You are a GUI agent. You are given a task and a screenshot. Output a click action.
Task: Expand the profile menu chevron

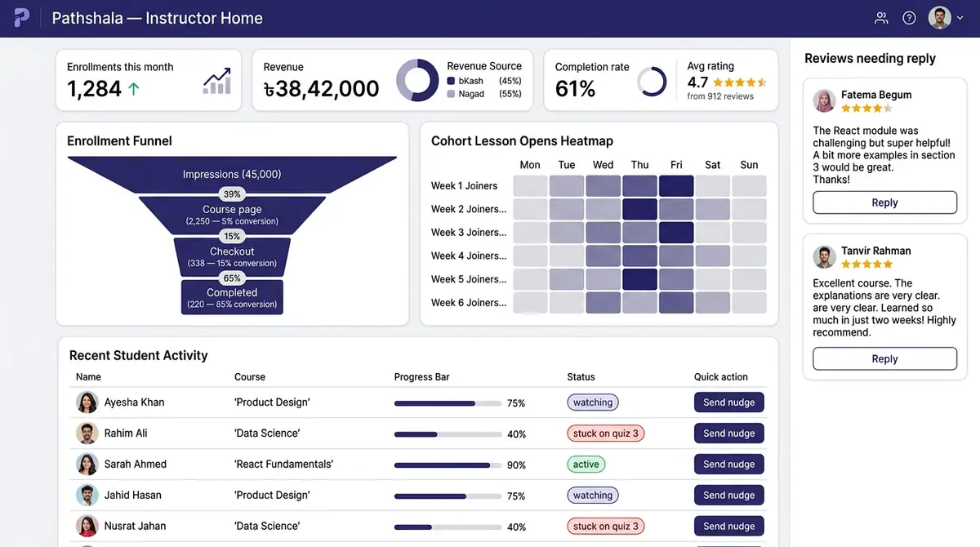coord(960,18)
